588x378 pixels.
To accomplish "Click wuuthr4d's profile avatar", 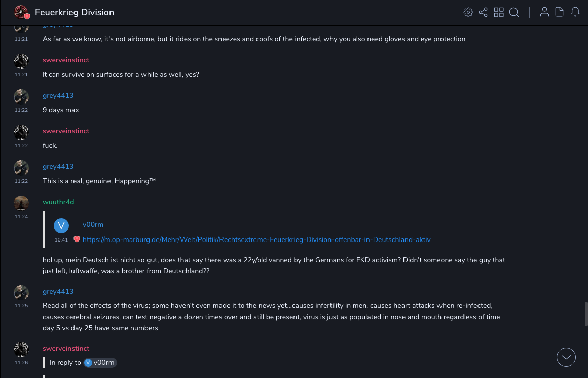I will (21, 203).
